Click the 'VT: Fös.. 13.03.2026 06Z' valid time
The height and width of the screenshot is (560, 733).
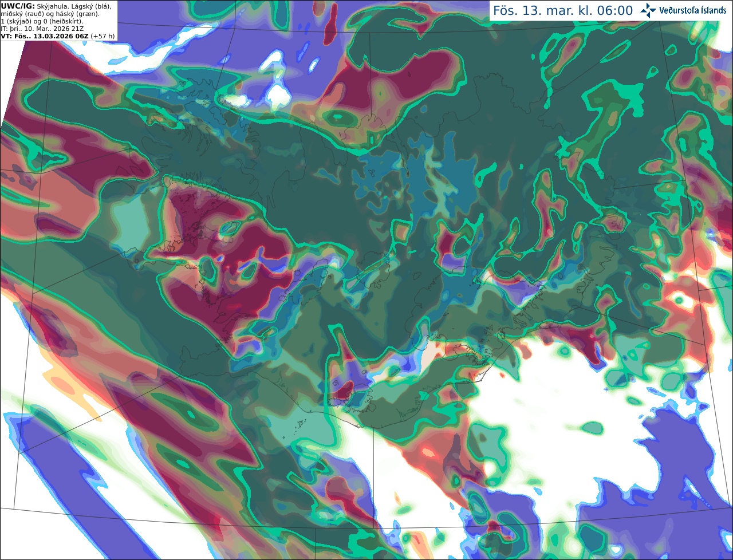point(44,36)
